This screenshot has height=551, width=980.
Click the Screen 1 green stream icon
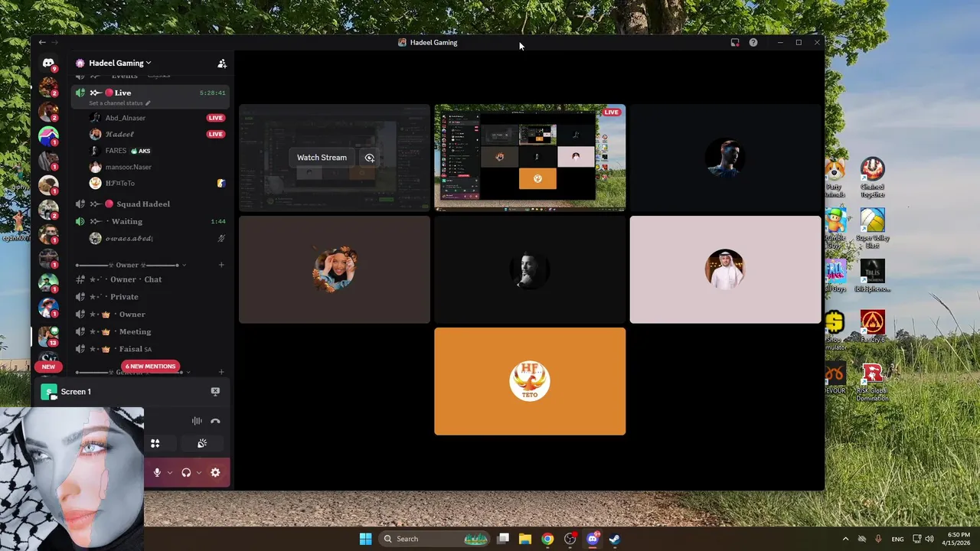pos(49,392)
